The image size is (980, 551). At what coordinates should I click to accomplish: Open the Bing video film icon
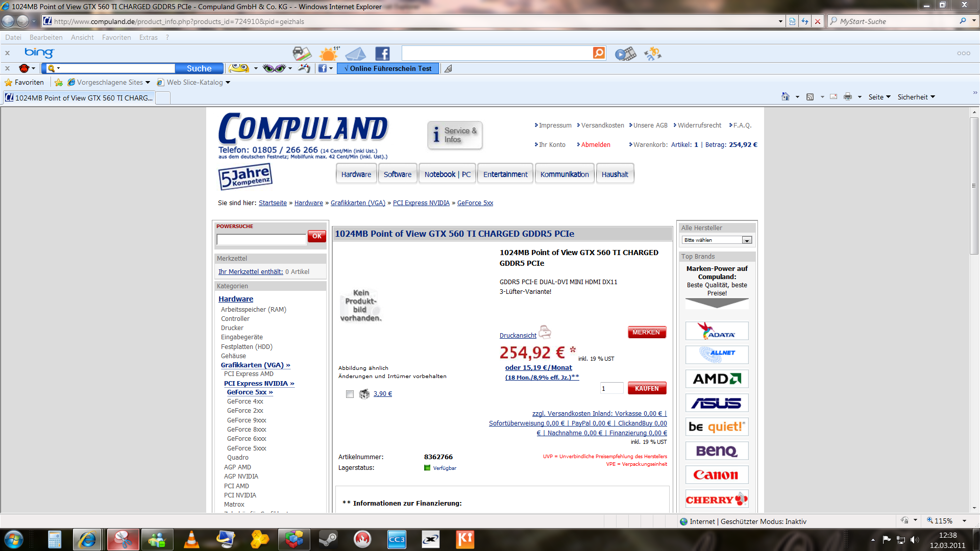[625, 54]
